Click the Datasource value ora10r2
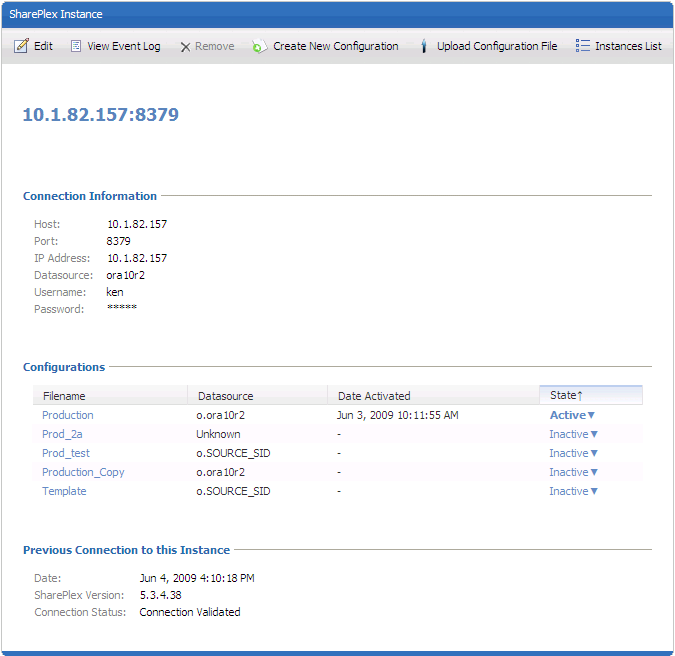The height and width of the screenshot is (656, 675). click(x=126, y=275)
